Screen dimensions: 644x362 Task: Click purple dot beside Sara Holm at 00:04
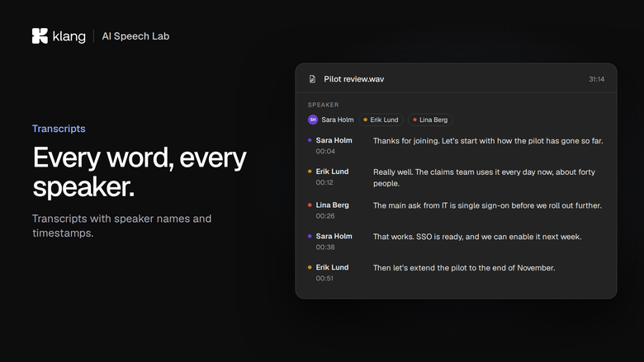tap(310, 140)
